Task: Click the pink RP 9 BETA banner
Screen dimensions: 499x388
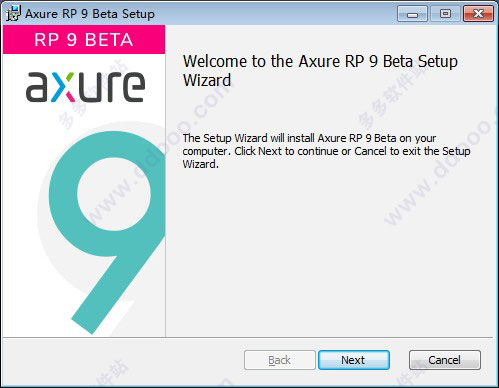Action: tap(84, 39)
